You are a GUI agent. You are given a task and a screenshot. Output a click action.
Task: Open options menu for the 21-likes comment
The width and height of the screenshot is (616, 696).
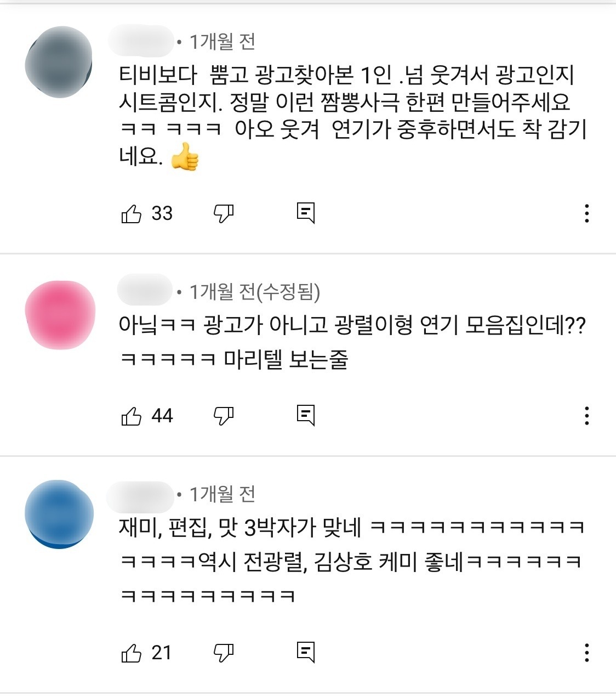pyautogui.click(x=587, y=653)
